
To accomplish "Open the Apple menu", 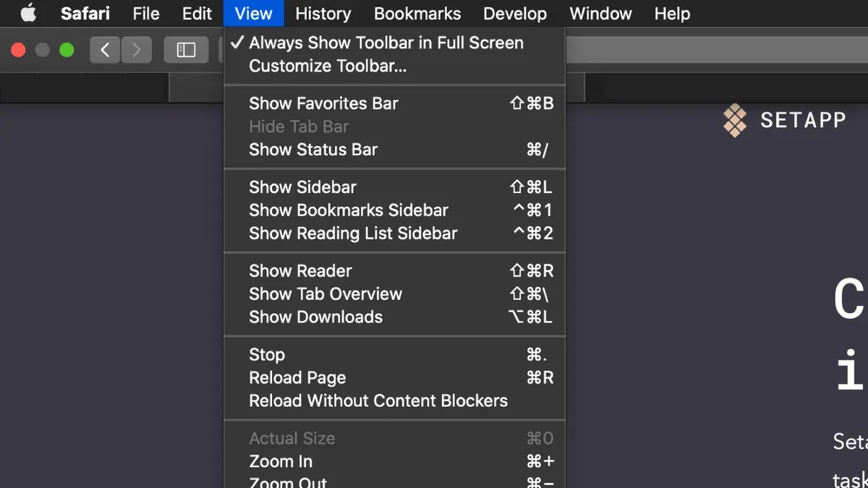I will click(28, 13).
